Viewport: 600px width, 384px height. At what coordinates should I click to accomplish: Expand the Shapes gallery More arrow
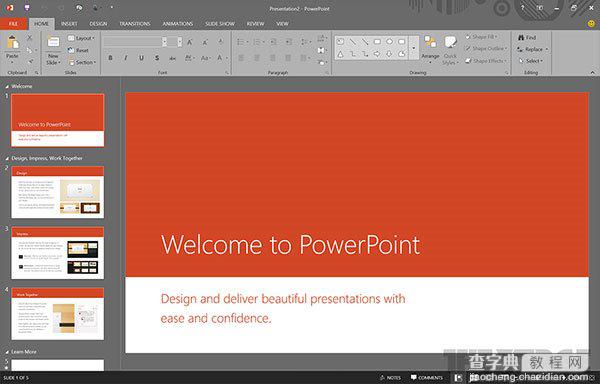(414, 48)
